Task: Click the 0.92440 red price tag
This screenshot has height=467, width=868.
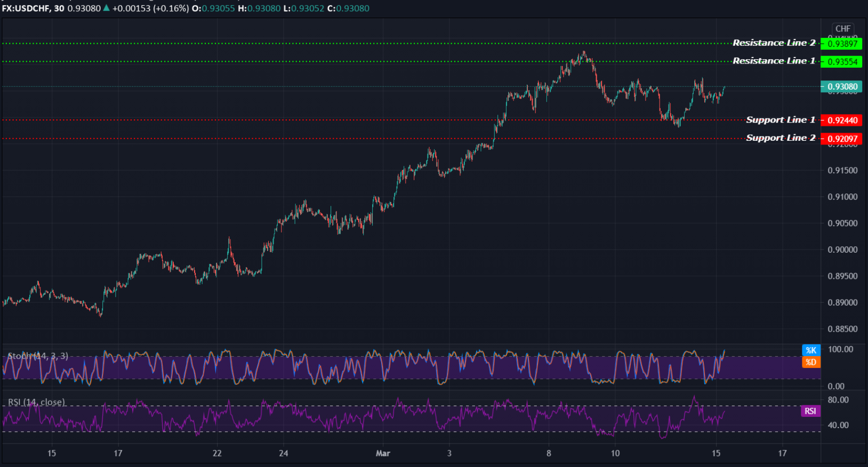Action: click(x=842, y=120)
